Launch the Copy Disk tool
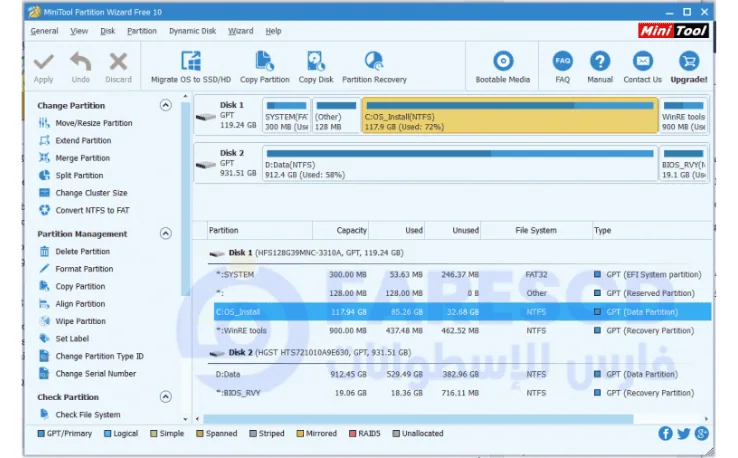The height and width of the screenshot is (458, 738). tap(315, 62)
